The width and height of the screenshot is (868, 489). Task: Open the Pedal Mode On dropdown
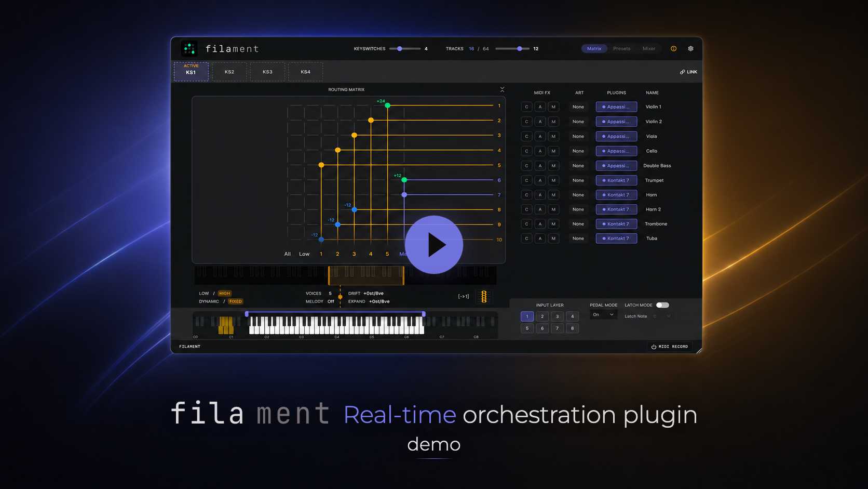603,314
